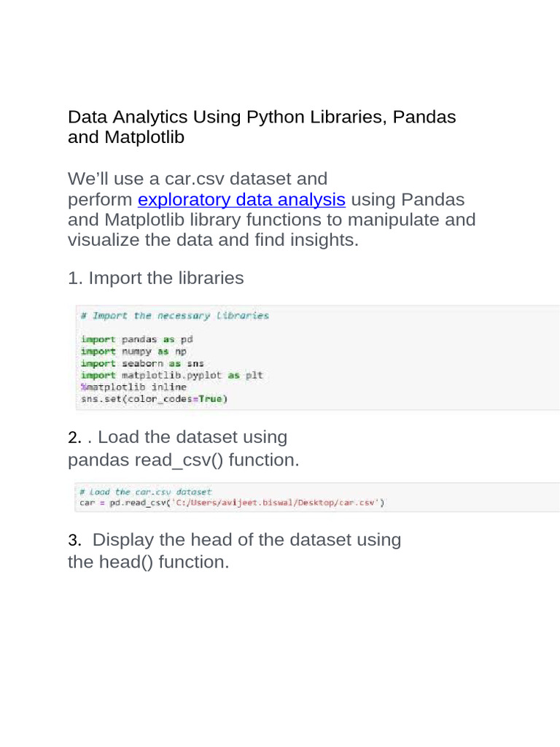
Task: Click the "the head() function." text
Action: pos(148,562)
